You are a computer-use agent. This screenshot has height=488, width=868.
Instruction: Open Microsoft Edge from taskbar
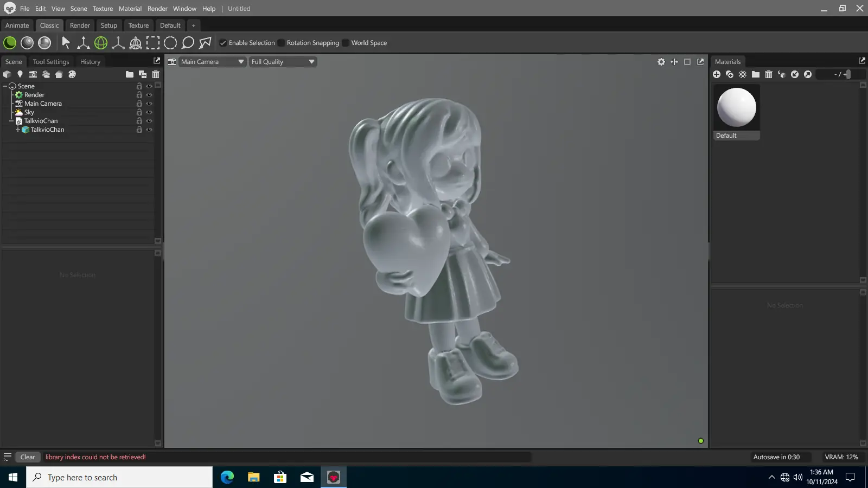pos(227,477)
